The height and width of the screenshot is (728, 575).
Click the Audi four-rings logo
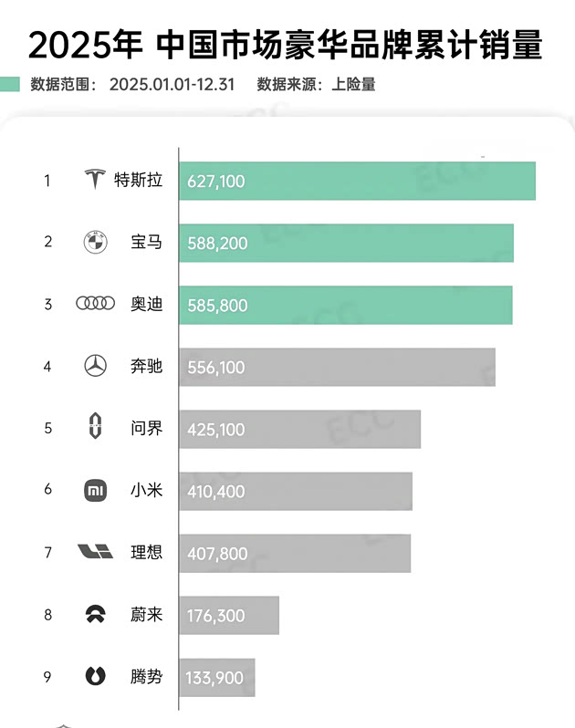[x=95, y=304]
